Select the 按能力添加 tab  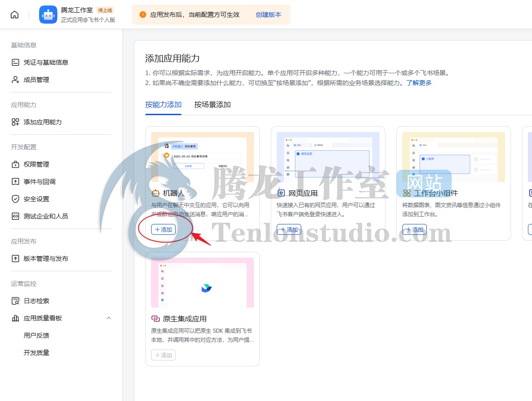click(163, 105)
